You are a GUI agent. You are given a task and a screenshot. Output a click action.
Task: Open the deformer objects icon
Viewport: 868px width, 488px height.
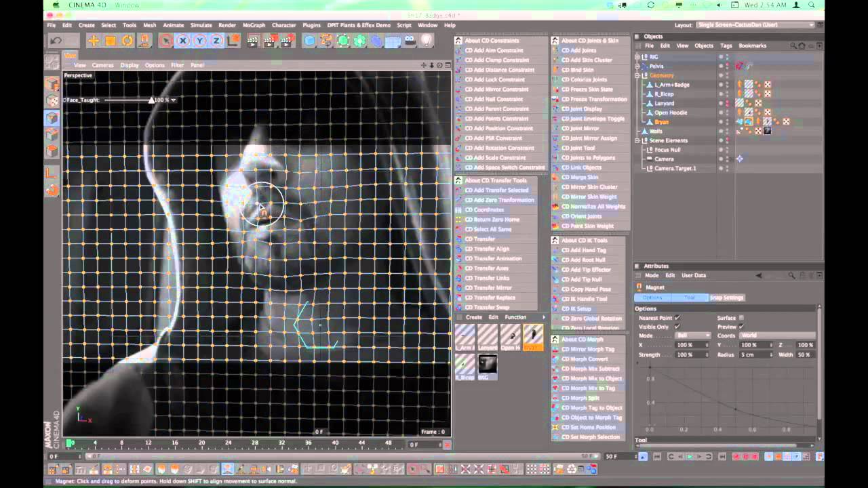[377, 41]
